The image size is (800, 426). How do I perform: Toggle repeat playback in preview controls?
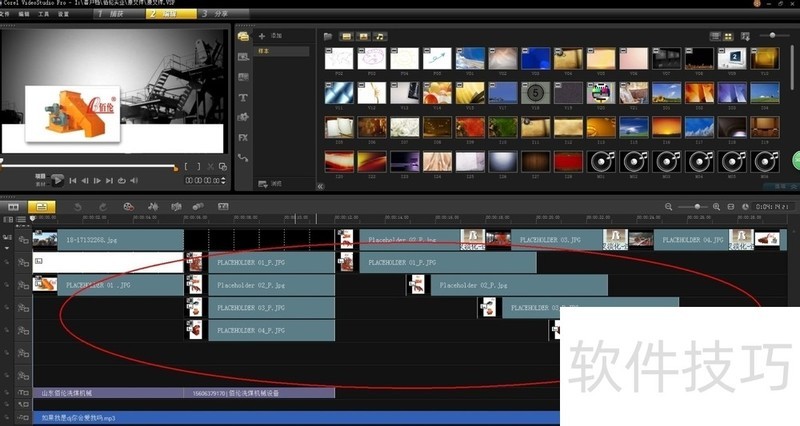tap(122, 181)
